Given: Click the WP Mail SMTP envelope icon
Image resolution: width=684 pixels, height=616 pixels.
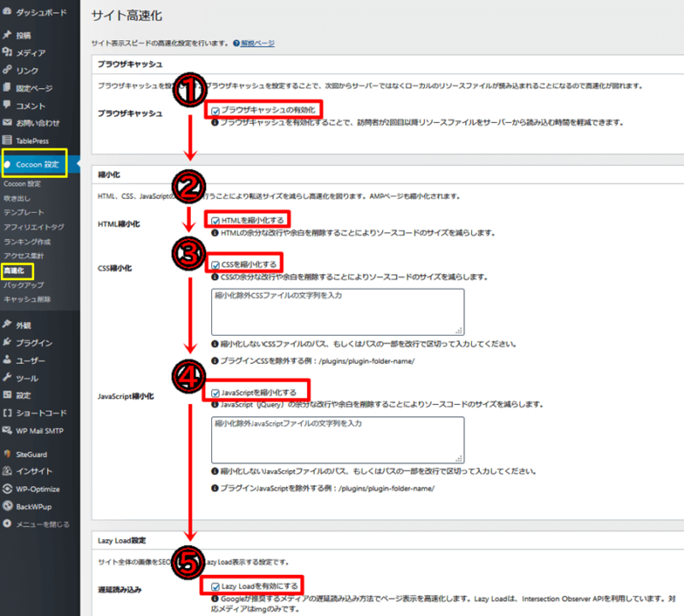Looking at the screenshot, I should (7, 431).
